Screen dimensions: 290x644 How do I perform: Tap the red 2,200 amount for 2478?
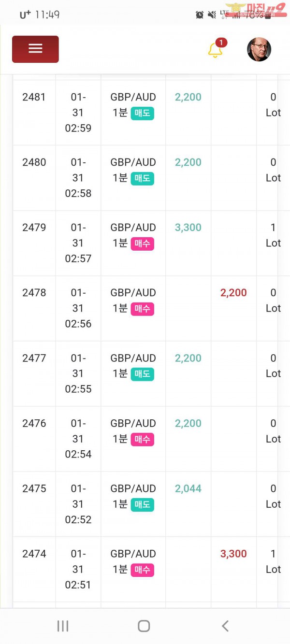pyautogui.click(x=233, y=293)
